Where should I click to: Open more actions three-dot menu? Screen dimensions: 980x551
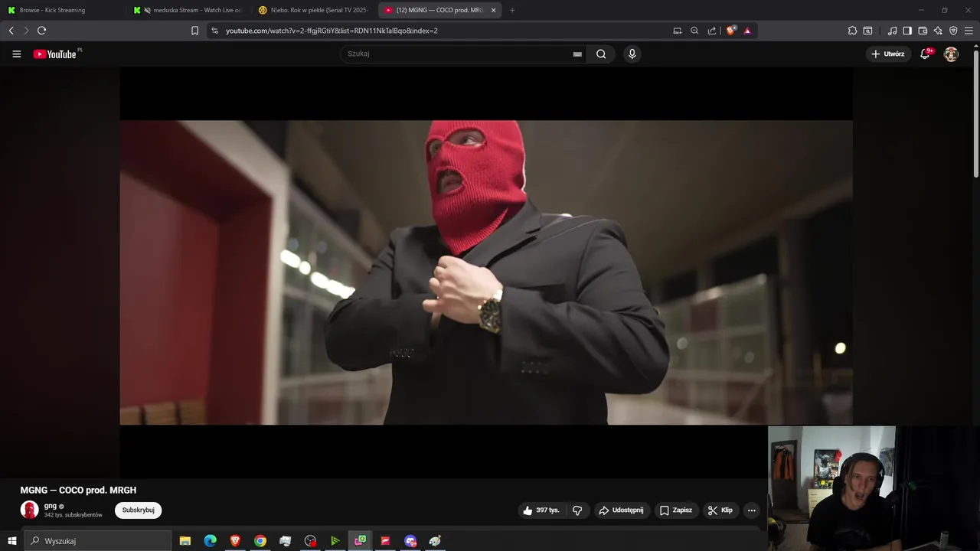point(751,510)
